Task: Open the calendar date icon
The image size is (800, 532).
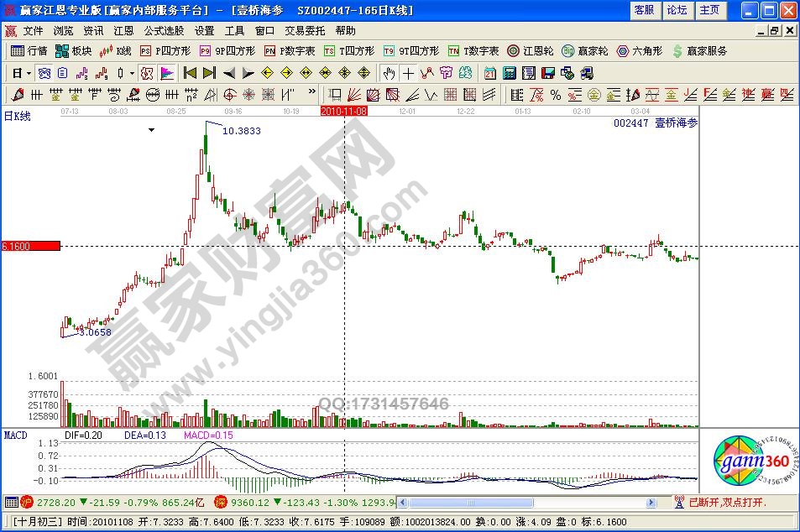Action: [489, 73]
